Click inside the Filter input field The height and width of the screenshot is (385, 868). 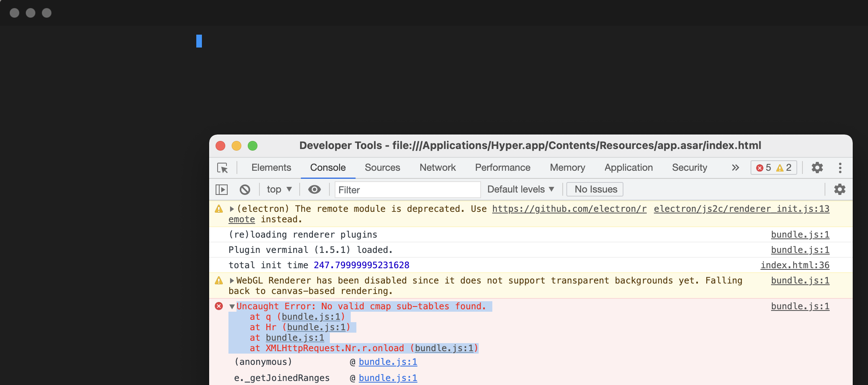(406, 189)
